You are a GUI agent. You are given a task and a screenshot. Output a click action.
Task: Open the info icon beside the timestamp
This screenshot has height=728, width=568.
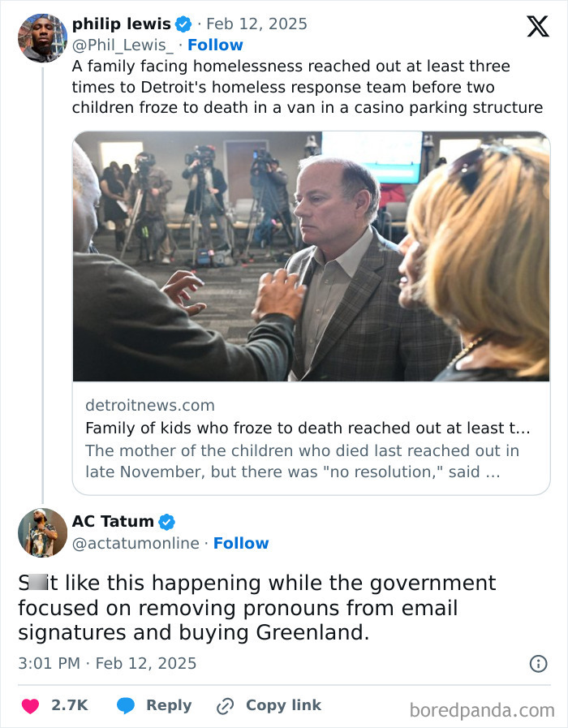click(540, 663)
